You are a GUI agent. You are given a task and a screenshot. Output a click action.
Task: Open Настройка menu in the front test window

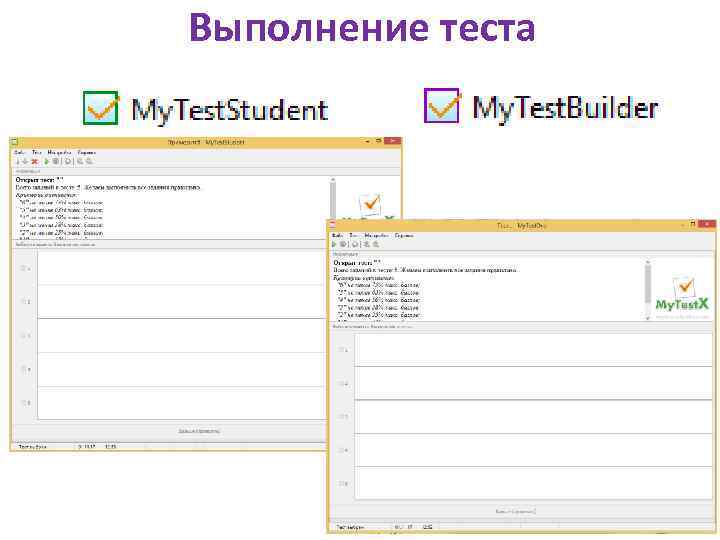coord(376,235)
